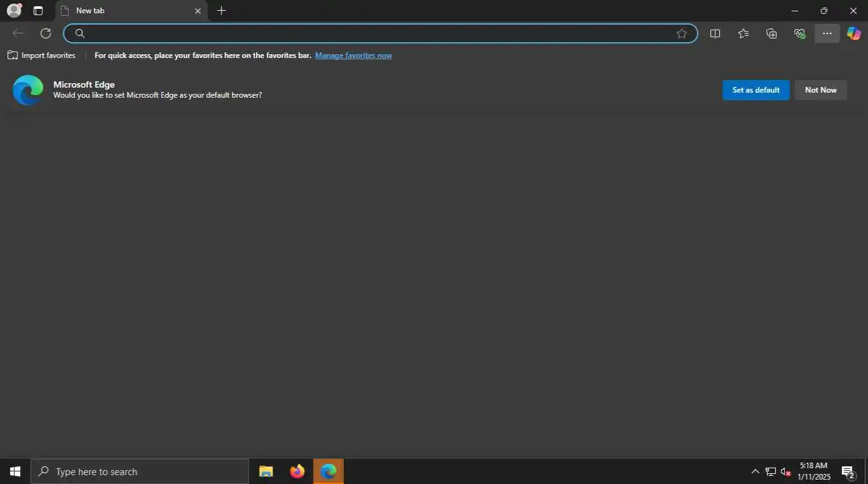Viewport: 868px width, 484px height.
Task: Open a new tab with plus button
Action: 221,11
